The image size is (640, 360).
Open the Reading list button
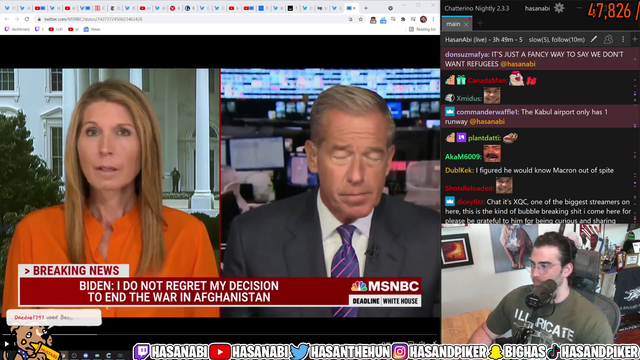[x=422, y=29]
